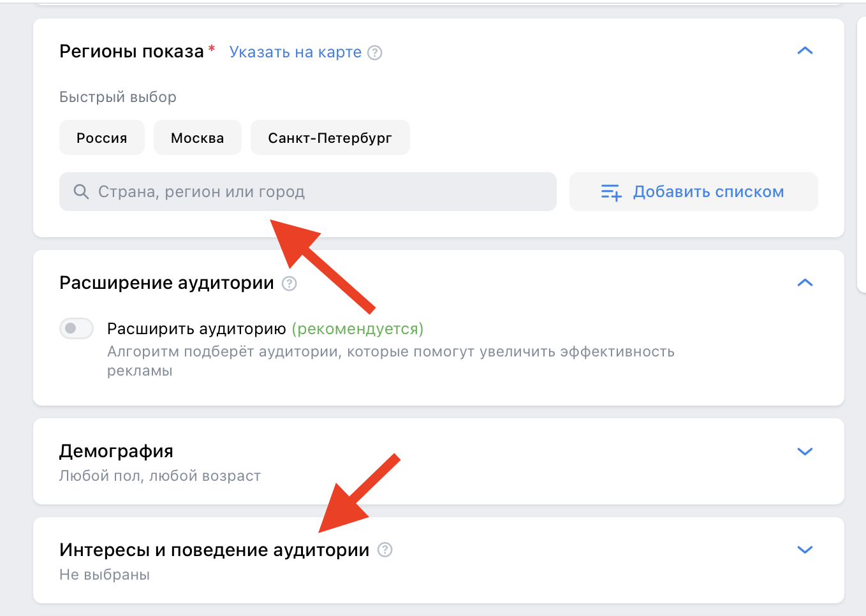Screen dimensions: 866x616
Task: Click the magnifier icon in the region search field
Action: (x=81, y=191)
